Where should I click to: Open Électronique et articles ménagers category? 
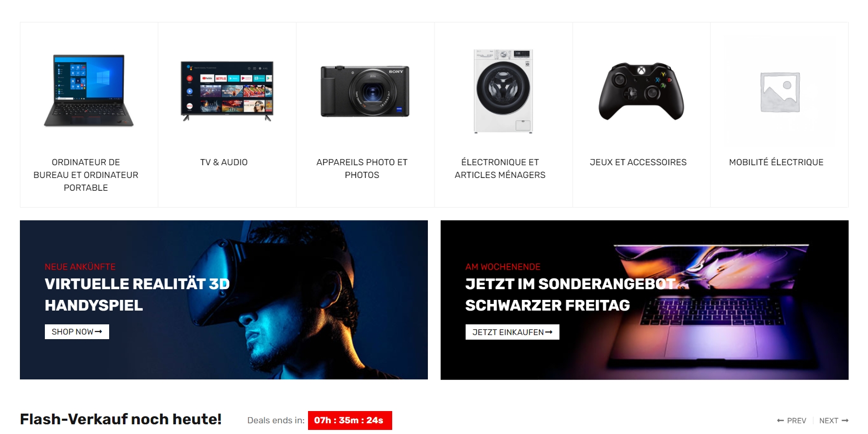click(500, 168)
